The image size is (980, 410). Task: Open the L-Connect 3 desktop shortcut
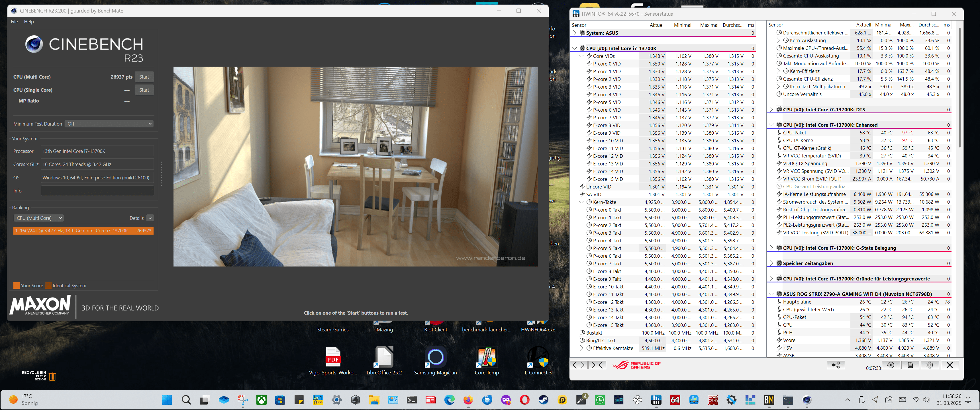coord(538,361)
